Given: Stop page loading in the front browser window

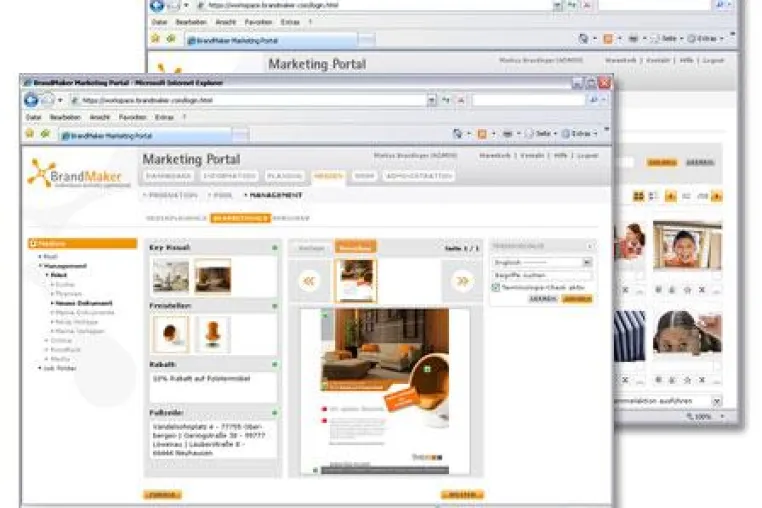Looking at the screenshot, I should click(461, 100).
